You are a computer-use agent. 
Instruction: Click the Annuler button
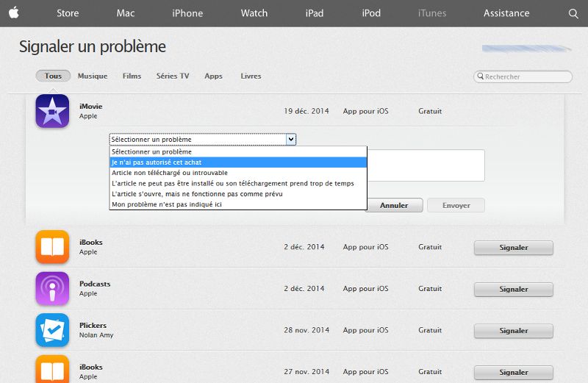click(394, 205)
